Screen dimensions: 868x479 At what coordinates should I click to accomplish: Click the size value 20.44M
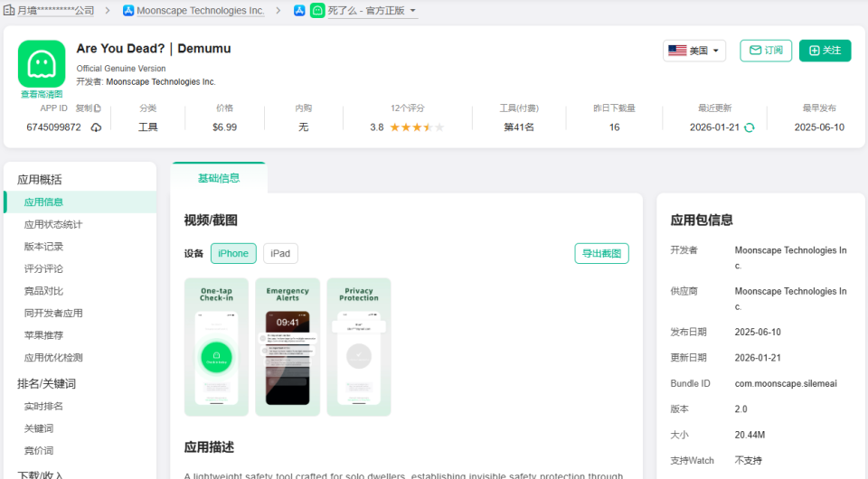click(750, 435)
